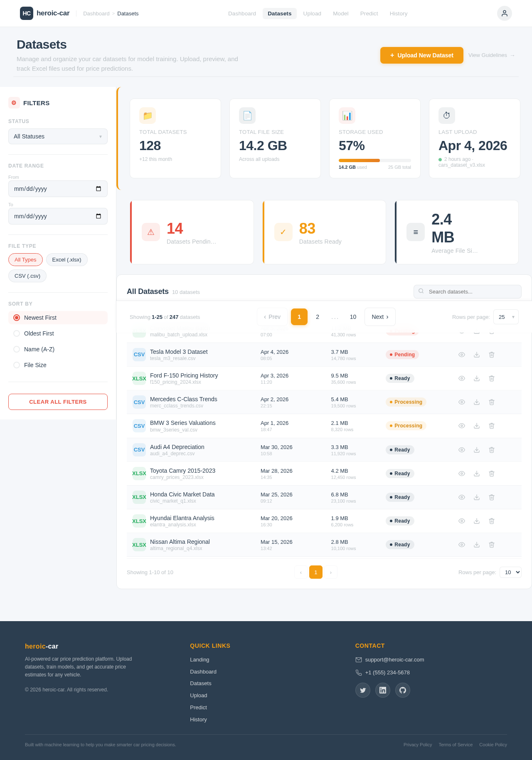Click the HC logo icon

(27, 13)
